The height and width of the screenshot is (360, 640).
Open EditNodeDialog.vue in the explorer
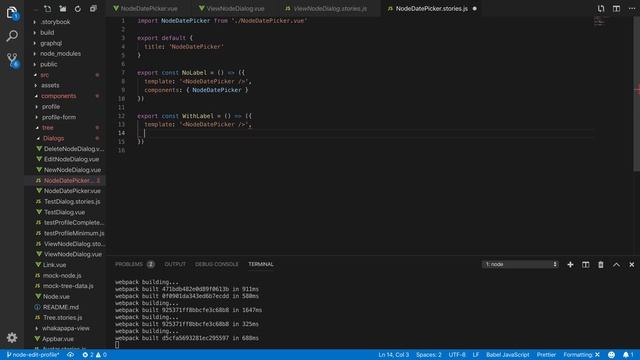(71, 159)
